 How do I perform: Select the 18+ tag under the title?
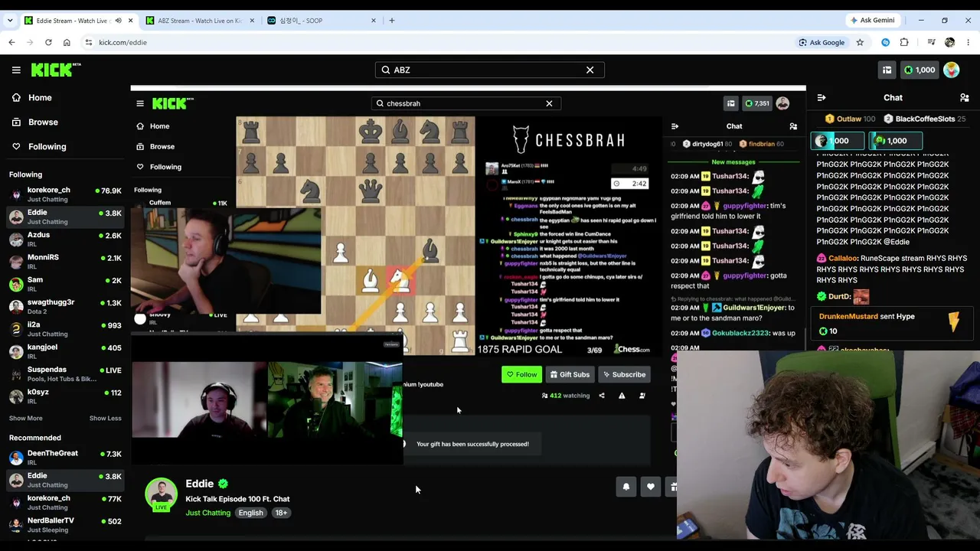[x=281, y=513]
